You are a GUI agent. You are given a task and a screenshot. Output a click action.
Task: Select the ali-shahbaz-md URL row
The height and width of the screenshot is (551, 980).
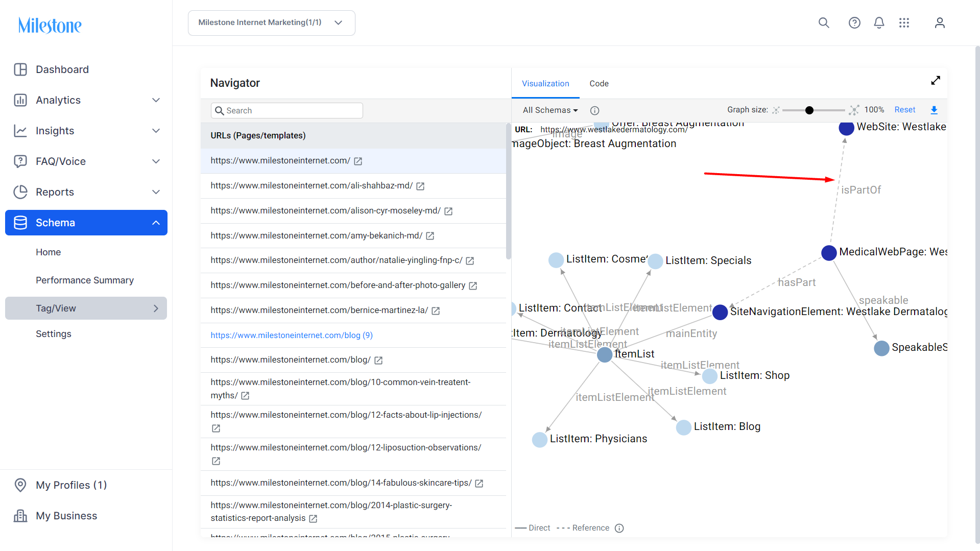point(353,186)
